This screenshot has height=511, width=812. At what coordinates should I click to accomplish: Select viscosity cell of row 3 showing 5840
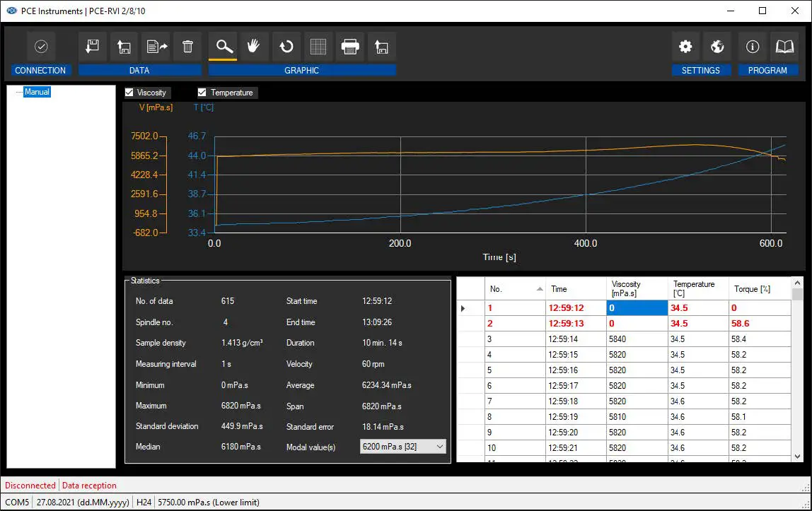637,339
